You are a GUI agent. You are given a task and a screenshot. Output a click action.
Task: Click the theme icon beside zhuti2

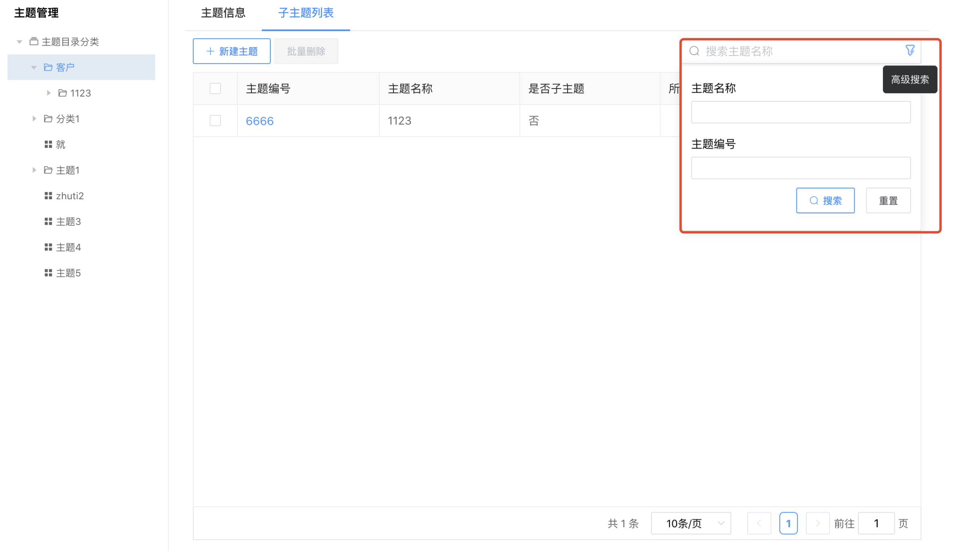(x=48, y=196)
